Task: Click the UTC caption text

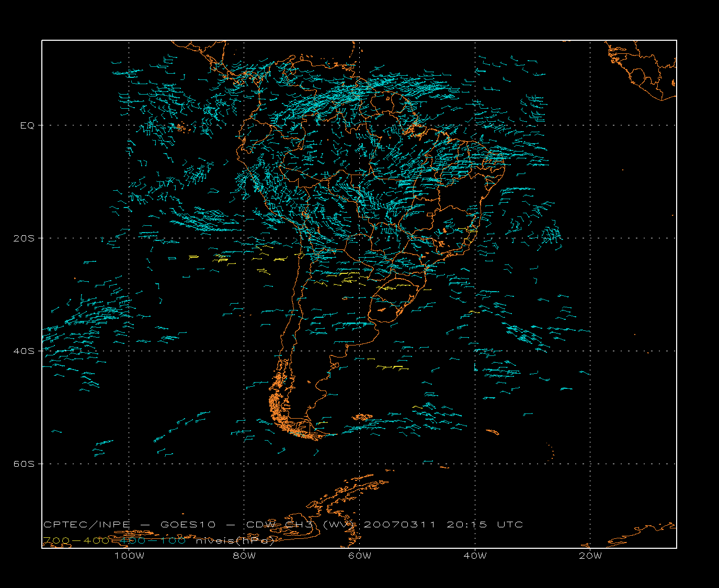Action: 510,524
